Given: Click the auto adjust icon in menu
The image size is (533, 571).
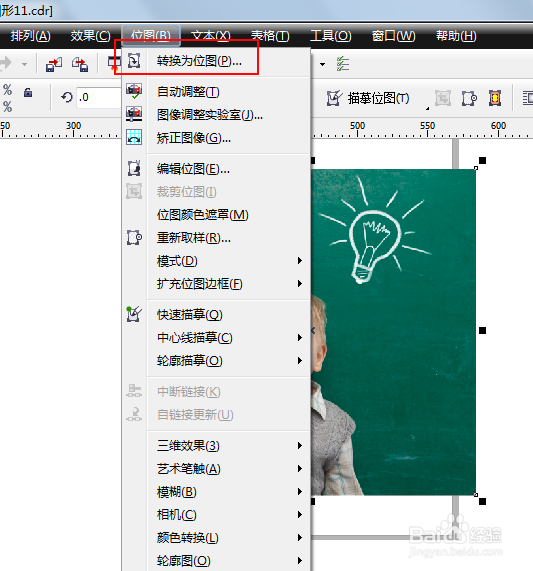Looking at the screenshot, I should (x=134, y=91).
